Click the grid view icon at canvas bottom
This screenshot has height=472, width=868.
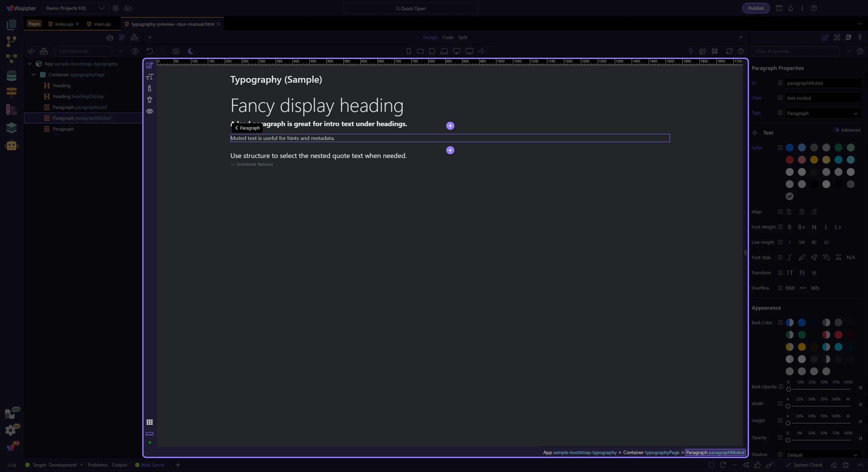click(150, 422)
